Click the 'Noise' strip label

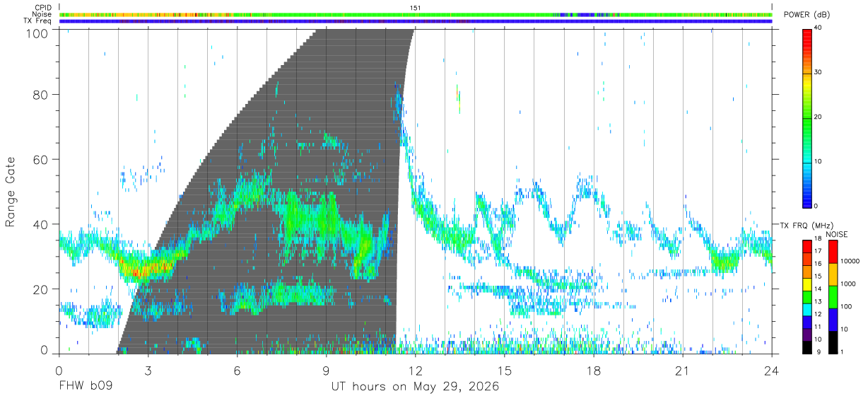[42, 14]
